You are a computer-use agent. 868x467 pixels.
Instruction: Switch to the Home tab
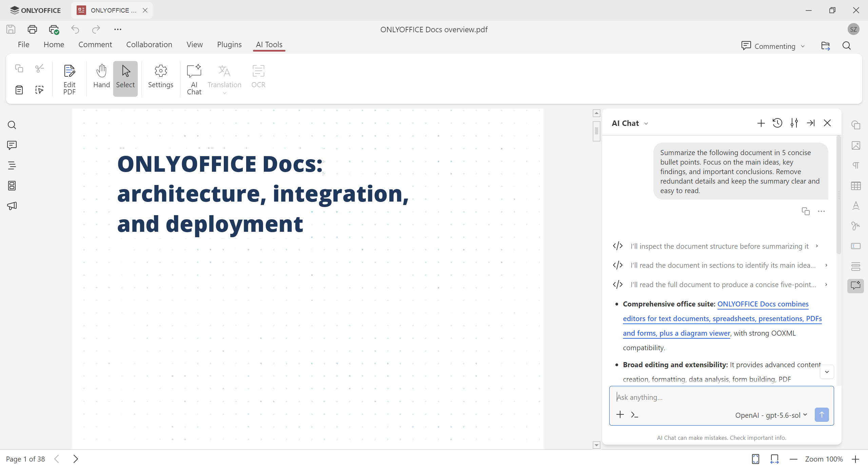point(54,44)
